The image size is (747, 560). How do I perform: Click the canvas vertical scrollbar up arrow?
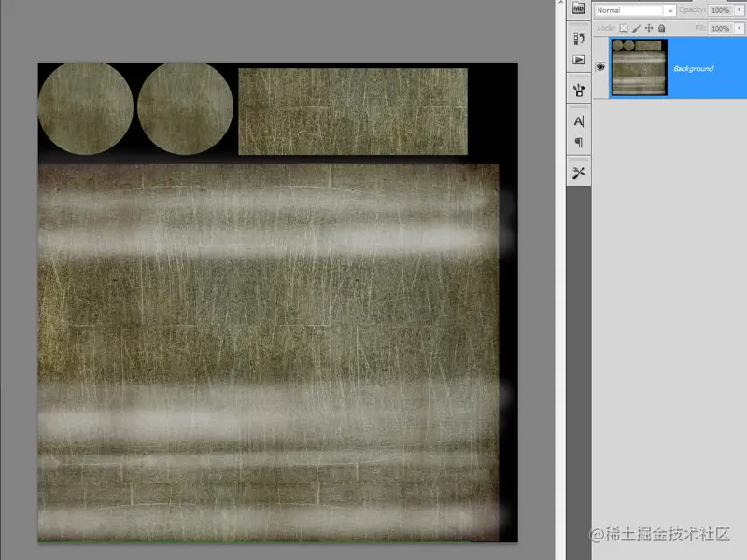pyautogui.click(x=560, y=3)
